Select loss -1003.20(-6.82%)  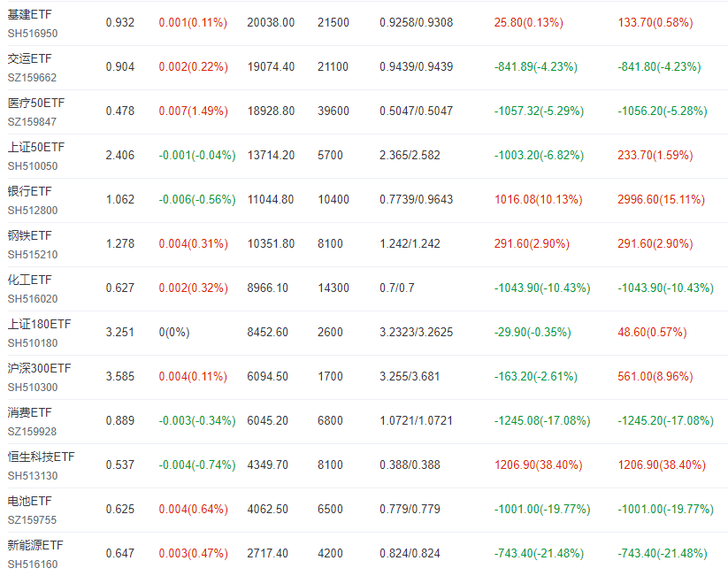point(539,155)
